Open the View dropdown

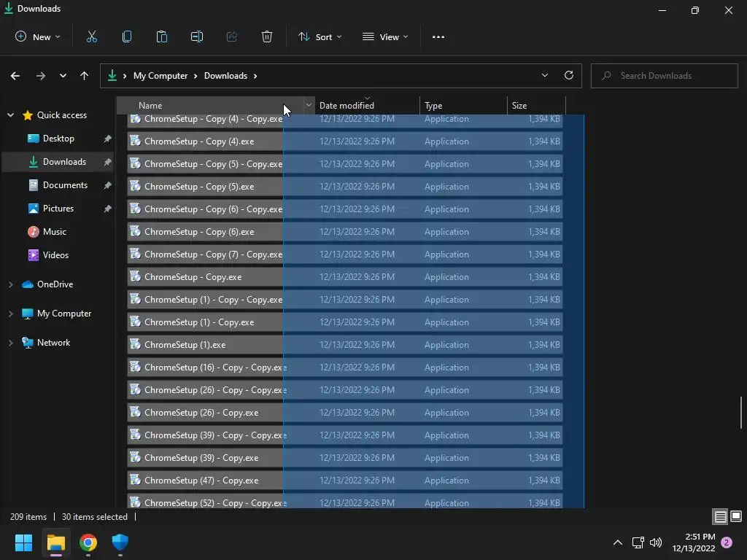(385, 36)
